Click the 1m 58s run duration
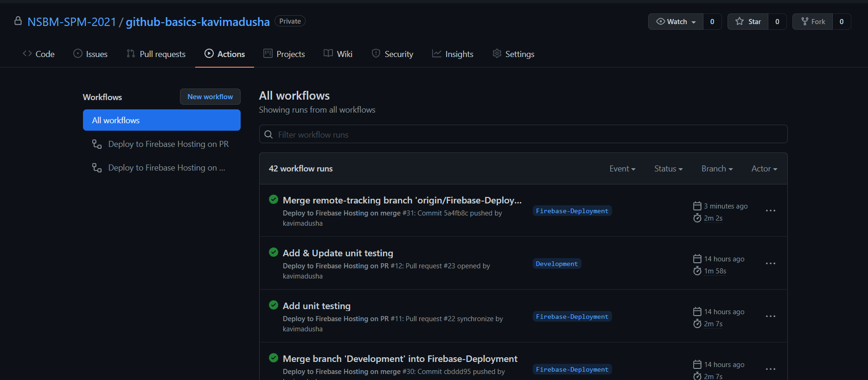Viewport: 868px width, 380px height. pyautogui.click(x=715, y=271)
